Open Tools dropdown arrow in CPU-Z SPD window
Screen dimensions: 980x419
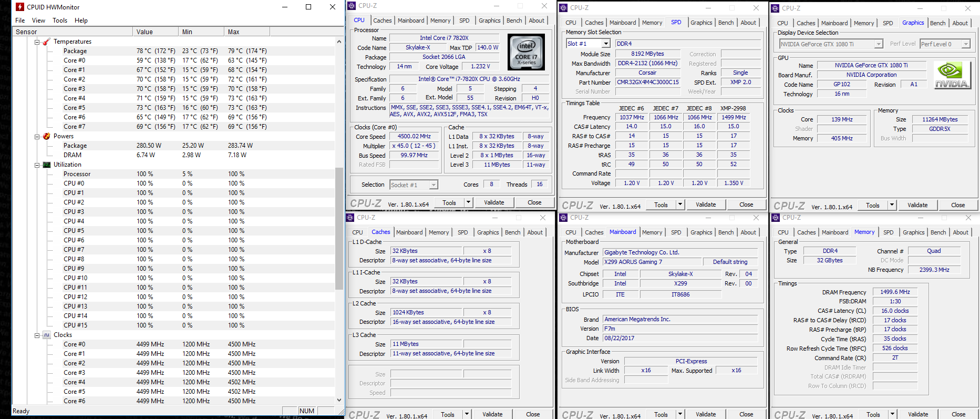point(680,205)
